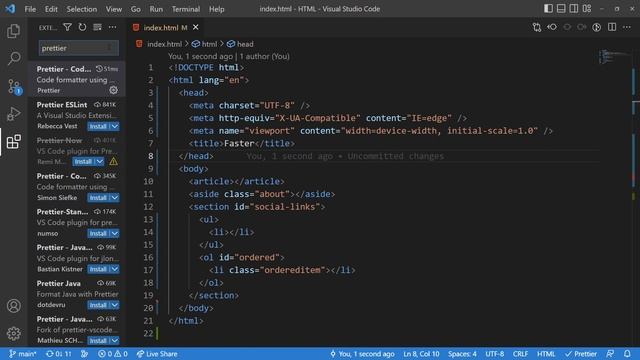
Task: Close the index.html tab
Action: tap(196, 27)
